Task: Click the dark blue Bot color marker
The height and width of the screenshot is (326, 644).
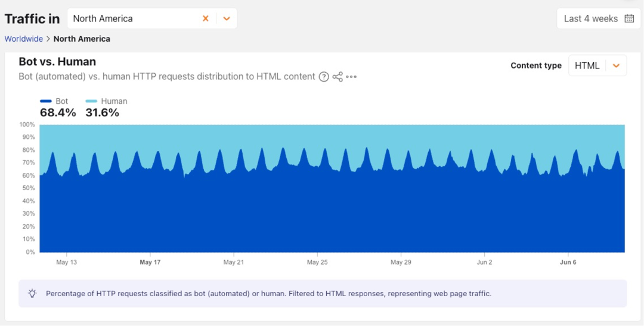Action: [45, 101]
